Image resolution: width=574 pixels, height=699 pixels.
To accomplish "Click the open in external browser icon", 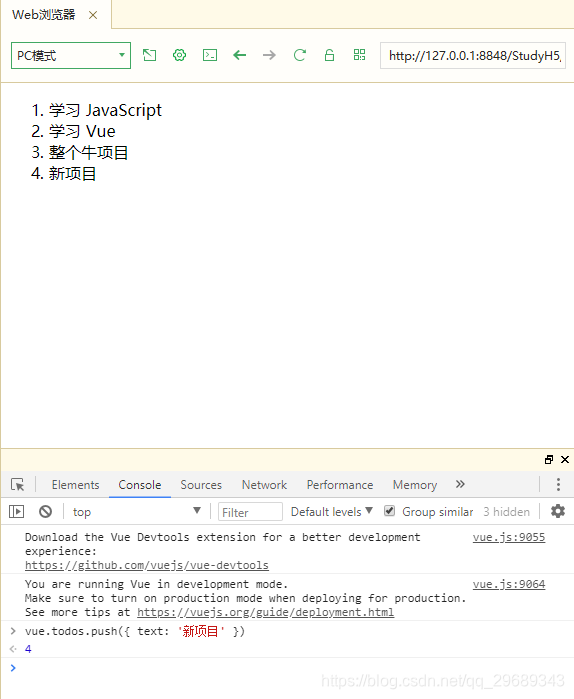I will point(149,55).
